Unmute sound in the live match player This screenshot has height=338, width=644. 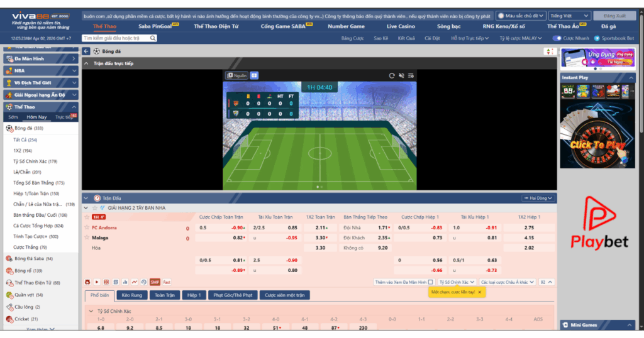(401, 75)
